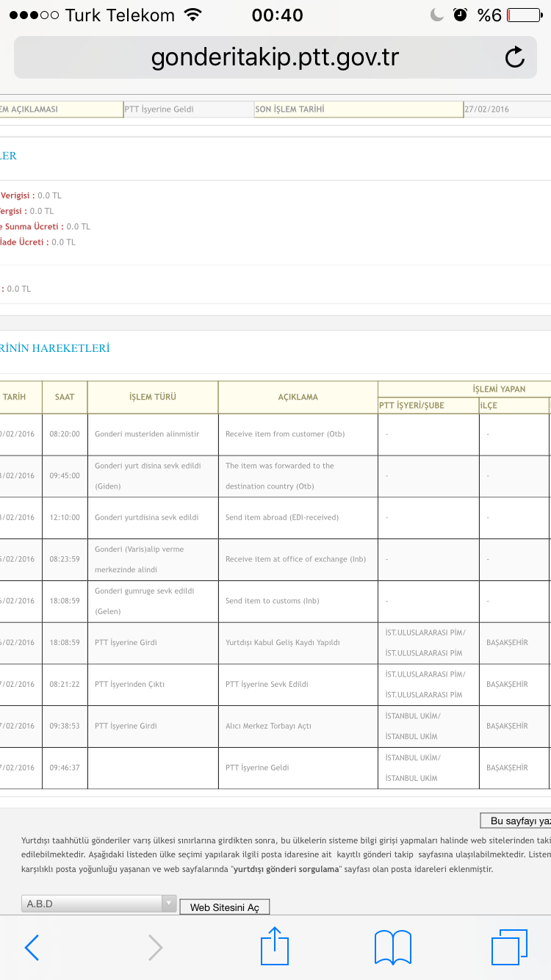Image resolution: width=551 pixels, height=980 pixels.
Task: Tap the gonderitakip.ptt.gov.tr address bar
Action: click(x=275, y=57)
